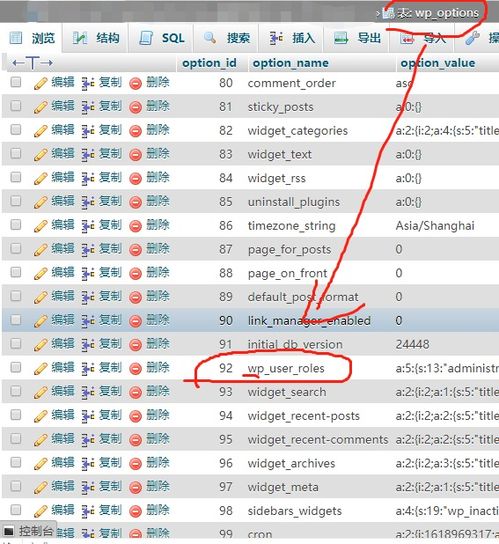499x544 pixels.
Task: Click the Export tab icon
Action: click(x=341, y=38)
